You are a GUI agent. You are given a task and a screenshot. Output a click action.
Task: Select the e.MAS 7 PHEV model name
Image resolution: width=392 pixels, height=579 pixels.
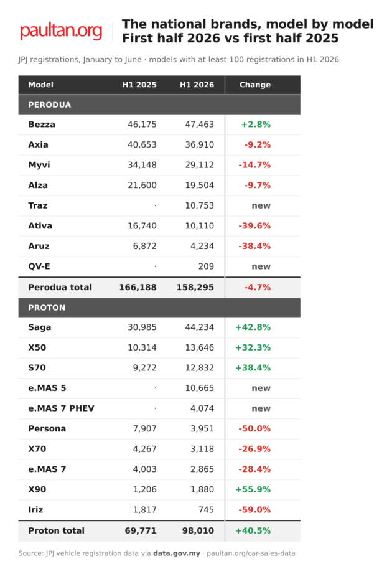[x=61, y=408]
